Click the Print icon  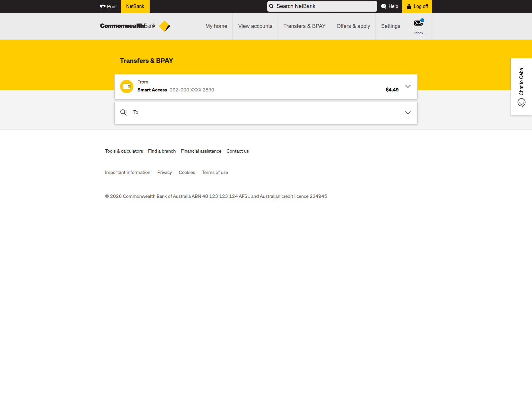(x=102, y=6)
